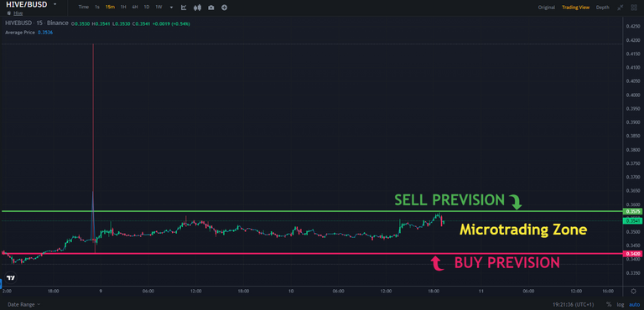Click the HIVEBUSD · 15 · Binance legend title
This screenshot has height=310, width=644.
tap(37, 23)
